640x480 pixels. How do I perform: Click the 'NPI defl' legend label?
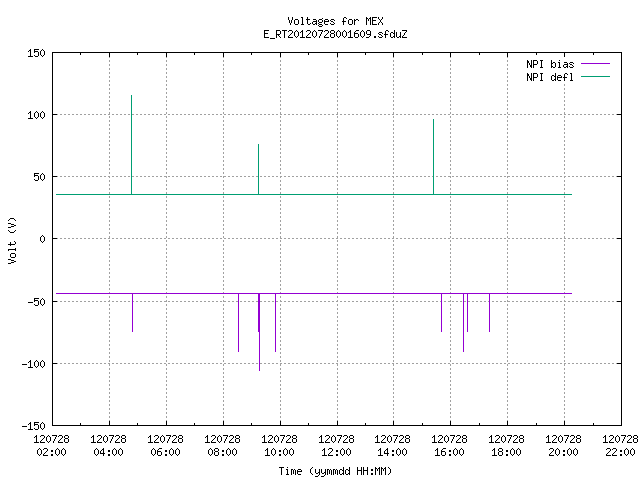tap(550, 77)
